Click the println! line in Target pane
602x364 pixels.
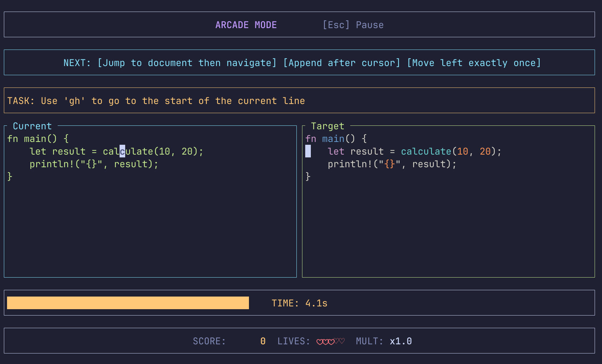(392, 164)
